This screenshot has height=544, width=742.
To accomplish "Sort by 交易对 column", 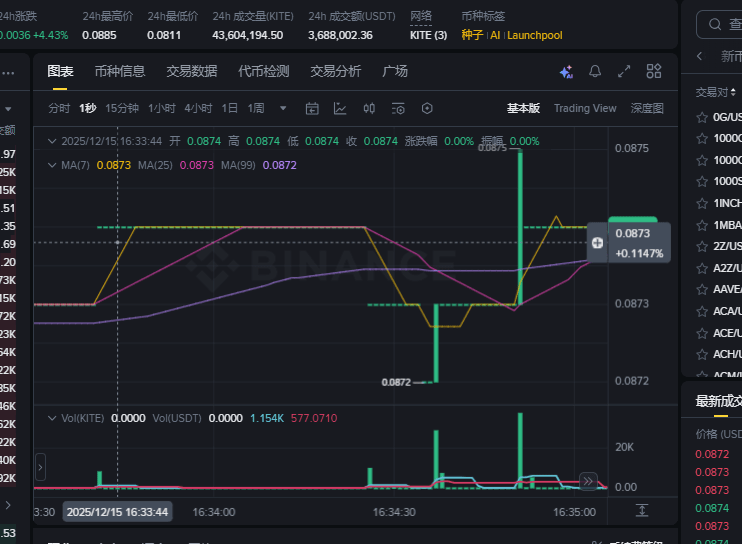I will pos(716,92).
